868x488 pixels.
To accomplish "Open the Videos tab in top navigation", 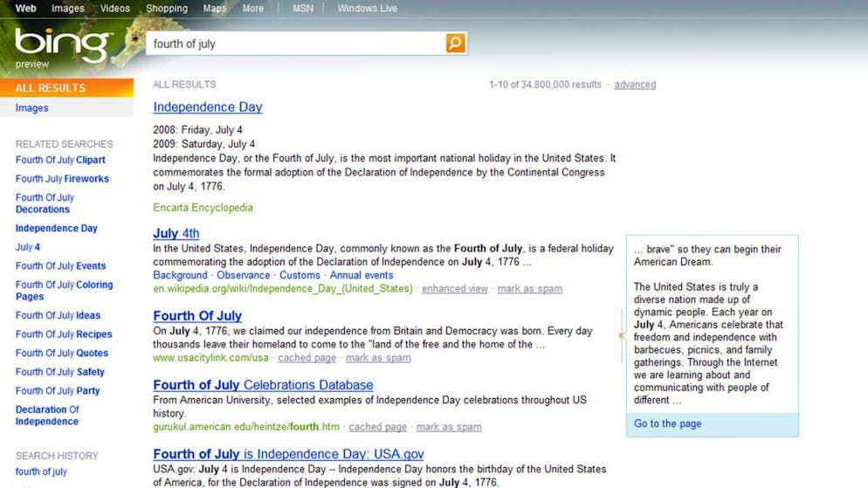I will pos(114,8).
